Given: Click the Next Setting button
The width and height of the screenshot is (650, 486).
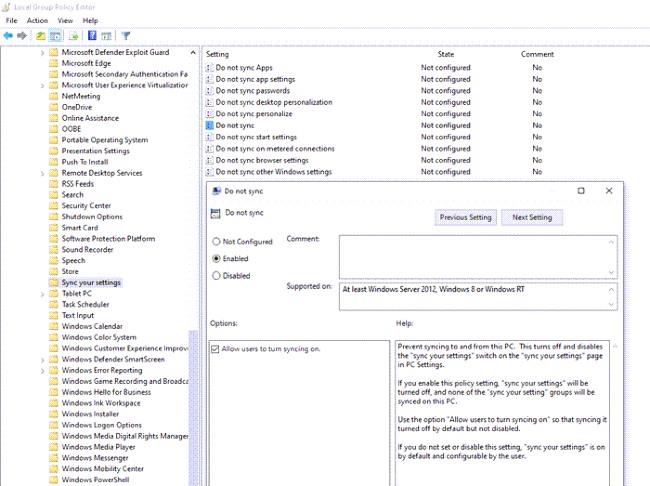Looking at the screenshot, I should pyautogui.click(x=532, y=217).
